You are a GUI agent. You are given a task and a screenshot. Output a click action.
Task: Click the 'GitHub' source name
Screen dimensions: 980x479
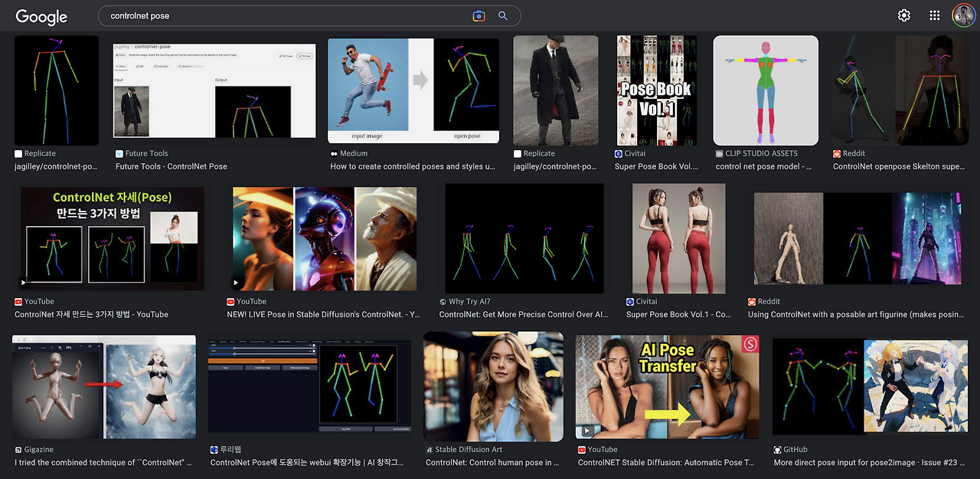(795, 450)
